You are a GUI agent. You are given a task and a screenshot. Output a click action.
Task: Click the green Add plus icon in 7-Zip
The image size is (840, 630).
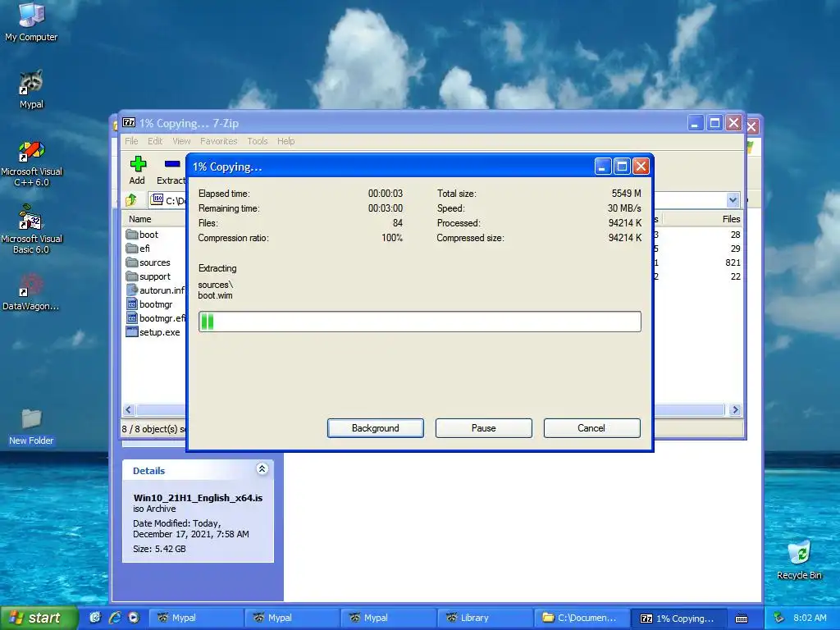click(138, 164)
